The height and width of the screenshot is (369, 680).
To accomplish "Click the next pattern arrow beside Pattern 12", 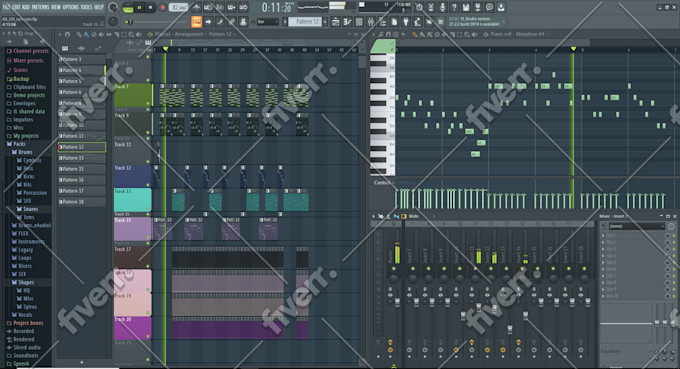I will pyautogui.click(x=325, y=22).
